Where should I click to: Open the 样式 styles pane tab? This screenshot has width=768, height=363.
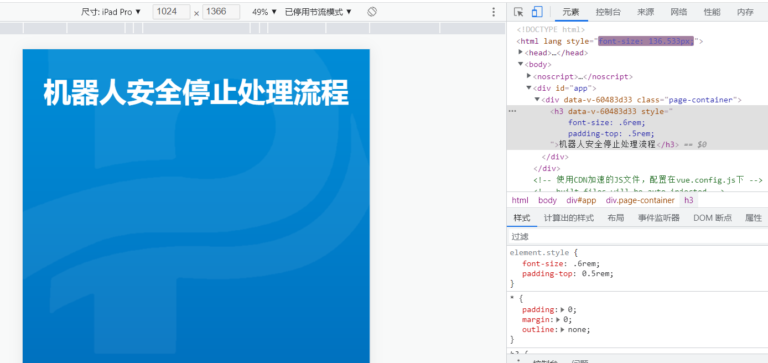pyautogui.click(x=522, y=218)
